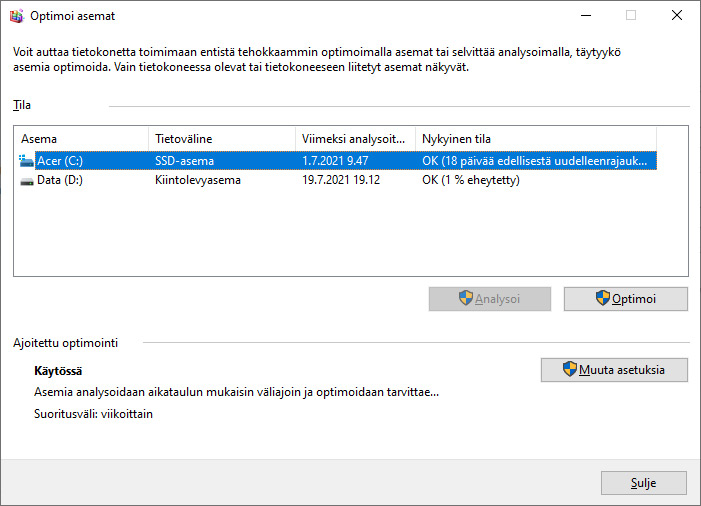701x506 pixels.
Task: Click the Ajoitettu optimointi section label
Action: (x=65, y=343)
